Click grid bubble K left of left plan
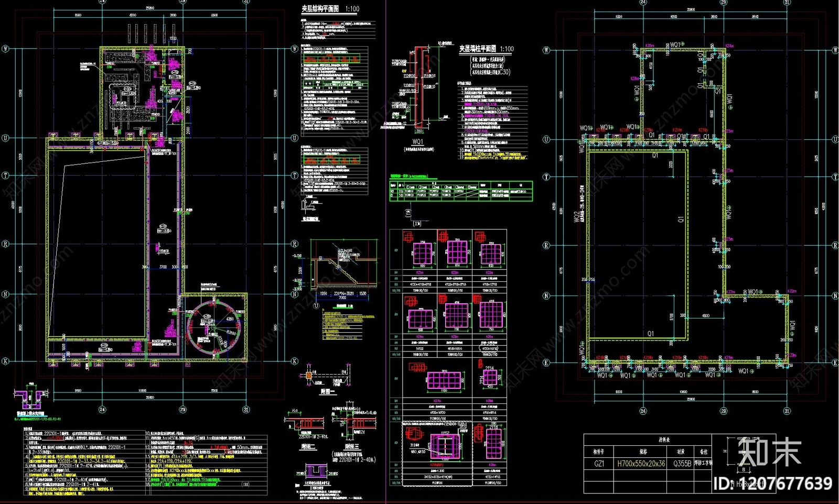 click(x=6, y=361)
